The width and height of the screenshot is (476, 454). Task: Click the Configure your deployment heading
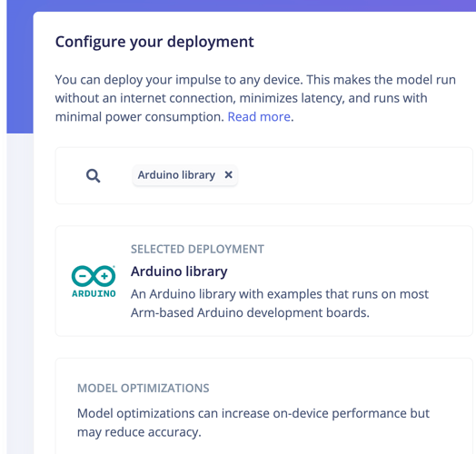154,42
